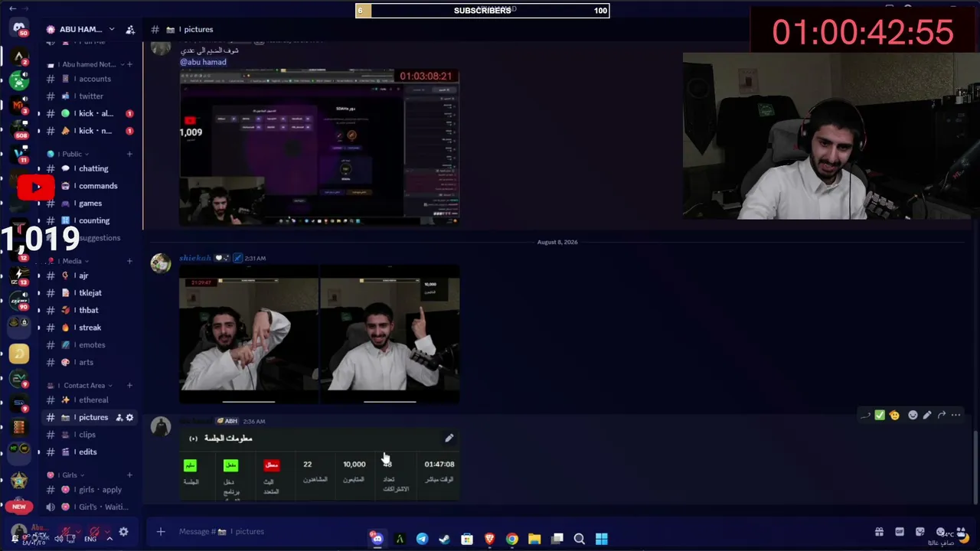The height and width of the screenshot is (551, 980).
Task: Open Discord direct messages home icon
Action: (x=19, y=28)
